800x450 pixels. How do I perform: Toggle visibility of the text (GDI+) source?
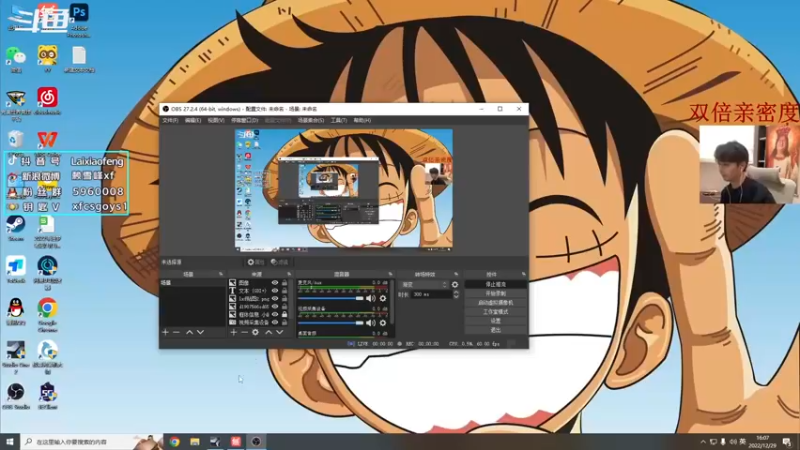(x=274, y=291)
